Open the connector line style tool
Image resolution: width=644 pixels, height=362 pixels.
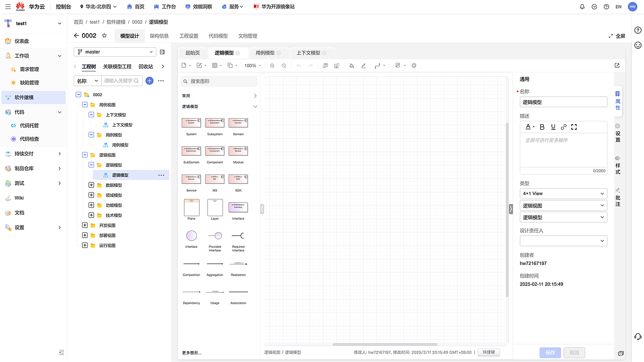coord(380,65)
